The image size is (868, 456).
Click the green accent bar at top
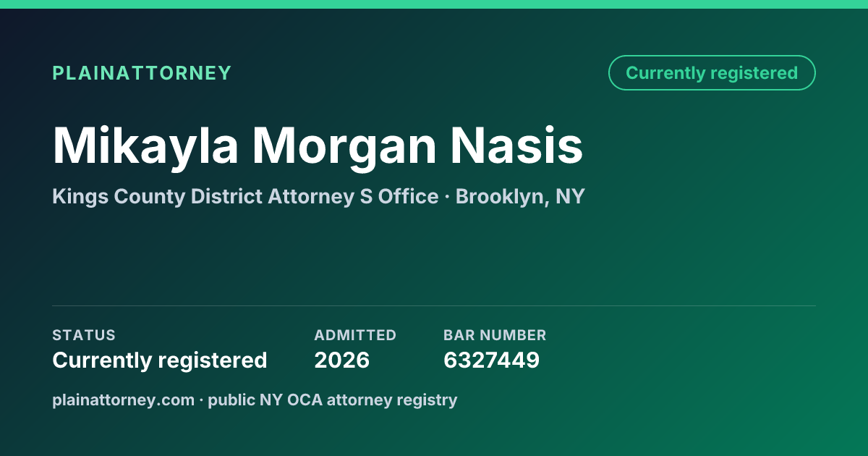pos(434,4)
